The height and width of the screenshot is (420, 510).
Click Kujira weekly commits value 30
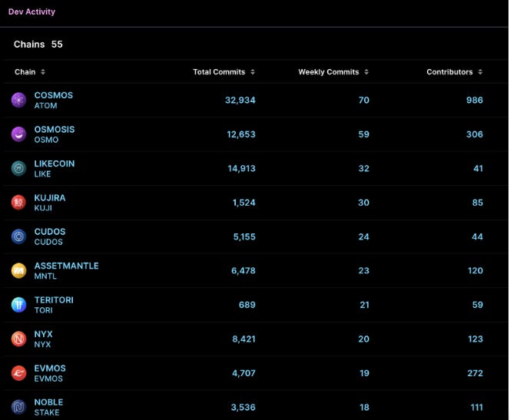363,203
